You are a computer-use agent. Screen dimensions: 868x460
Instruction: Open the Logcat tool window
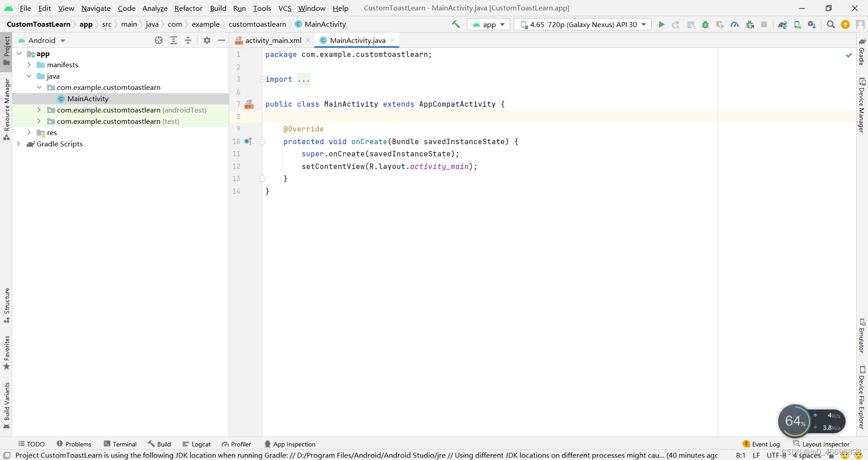coord(196,444)
